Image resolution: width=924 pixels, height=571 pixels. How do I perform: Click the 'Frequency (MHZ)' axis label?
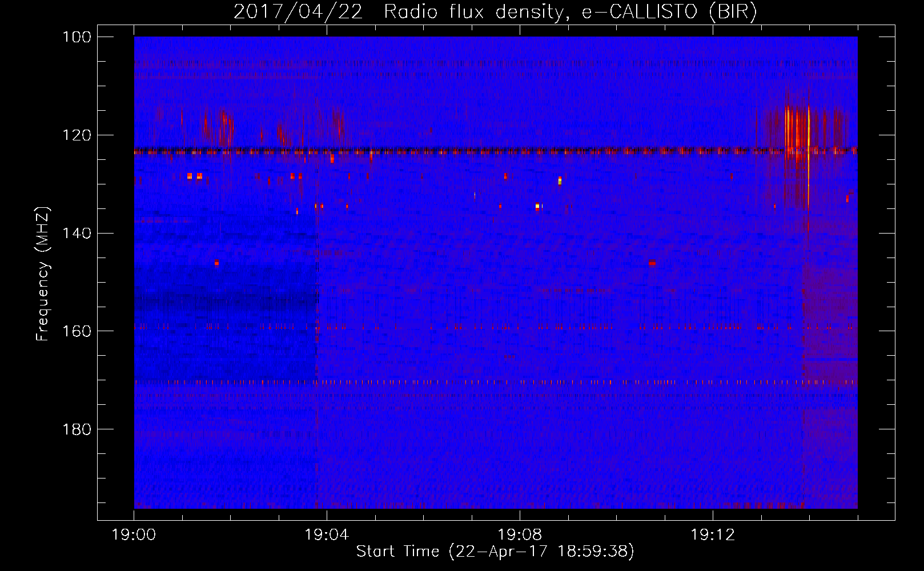coord(43,274)
